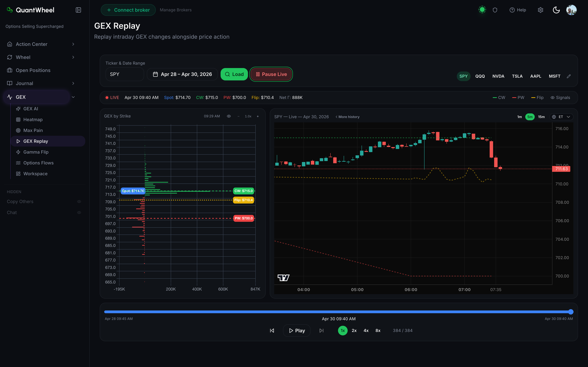The height and width of the screenshot is (367, 588).
Task: Click the Play button
Action: [x=297, y=331]
